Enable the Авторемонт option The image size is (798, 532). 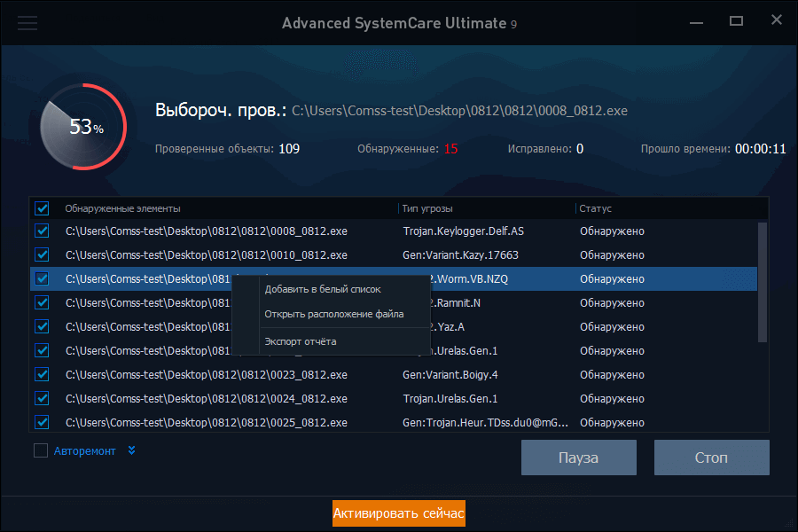click(x=40, y=450)
